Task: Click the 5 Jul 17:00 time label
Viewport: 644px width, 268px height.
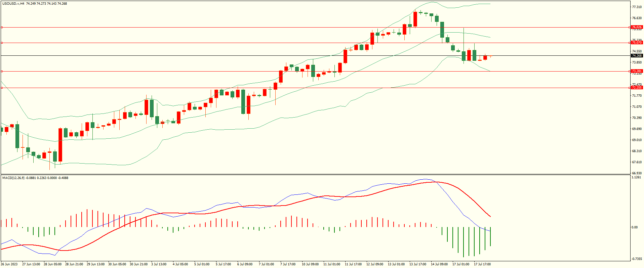Action: click(223, 264)
